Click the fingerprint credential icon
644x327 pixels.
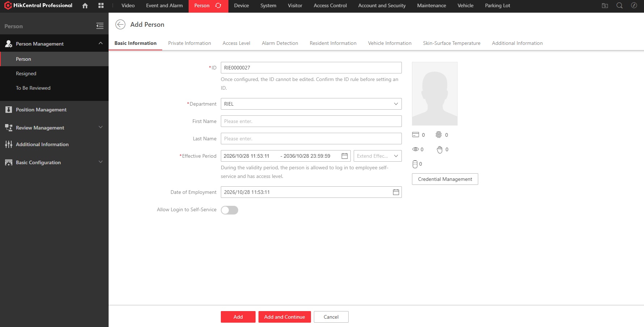439,135
